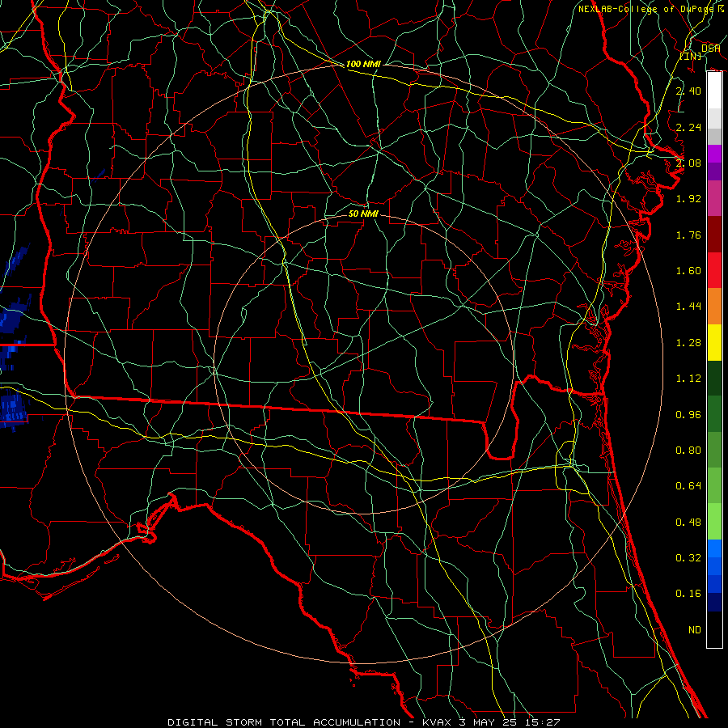Click the 1.92 legend value
The width and height of the screenshot is (728, 728).
click(x=688, y=199)
